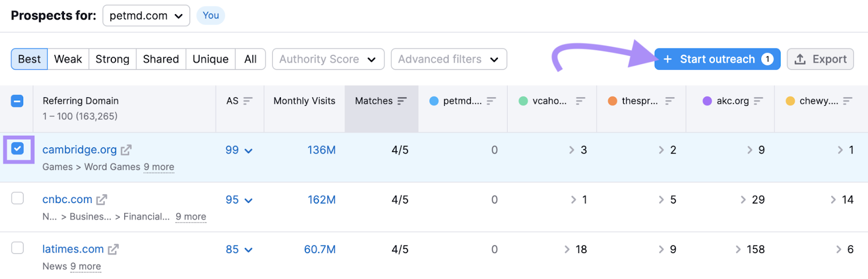Open the petmd.com domain dropdown

[x=146, y=16]
